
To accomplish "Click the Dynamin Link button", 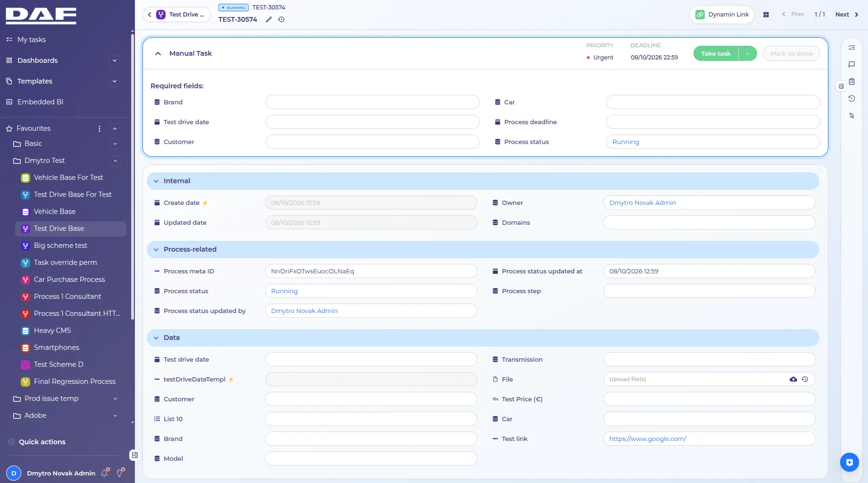I will pos(722,15).
